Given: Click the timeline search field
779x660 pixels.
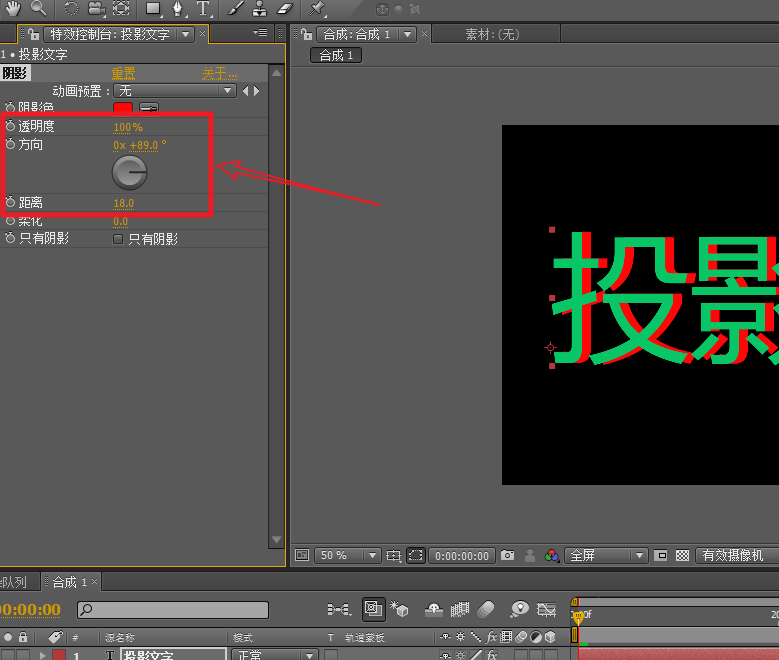Looking at the screenshot, I should (173, 609).
